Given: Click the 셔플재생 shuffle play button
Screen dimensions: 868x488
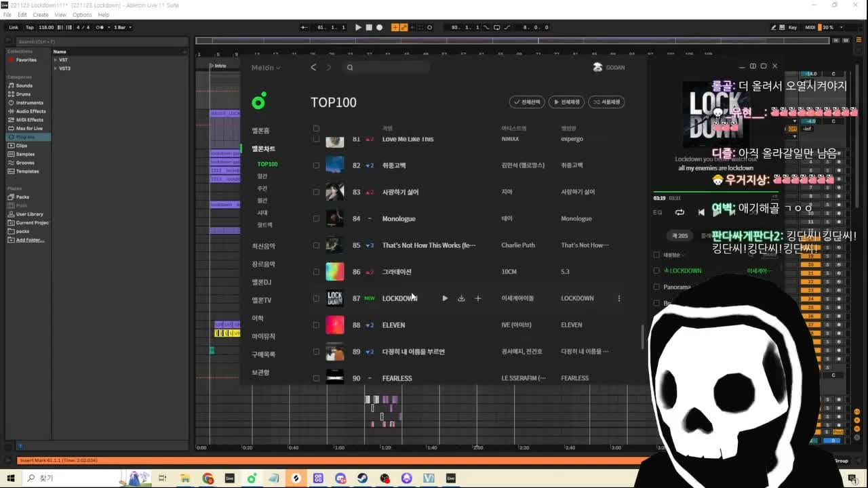Looking at the screenshot, I should click(606, 102).
